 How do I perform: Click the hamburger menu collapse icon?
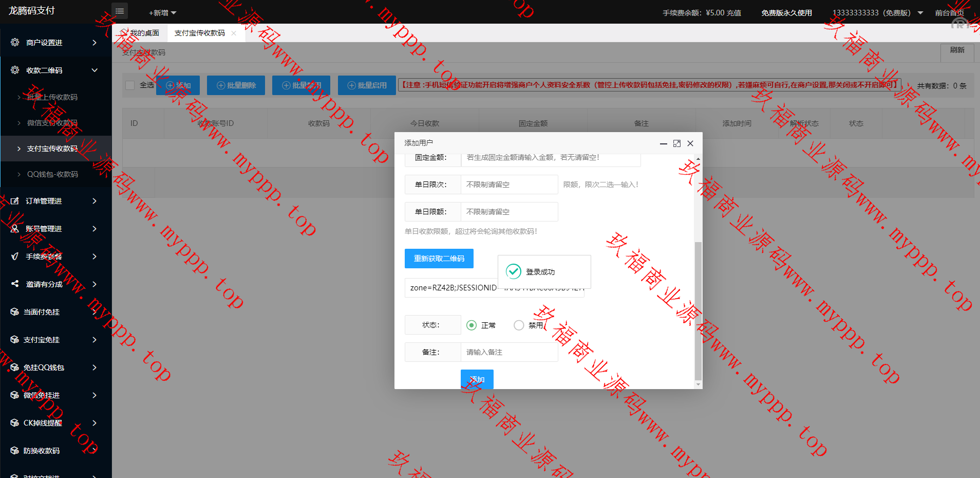pos(120,11)
